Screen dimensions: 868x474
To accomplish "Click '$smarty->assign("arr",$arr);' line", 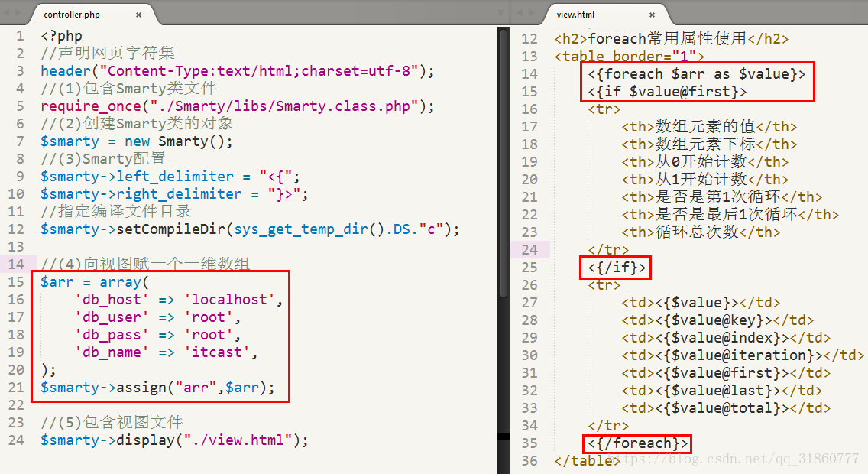I will (157, 388).
